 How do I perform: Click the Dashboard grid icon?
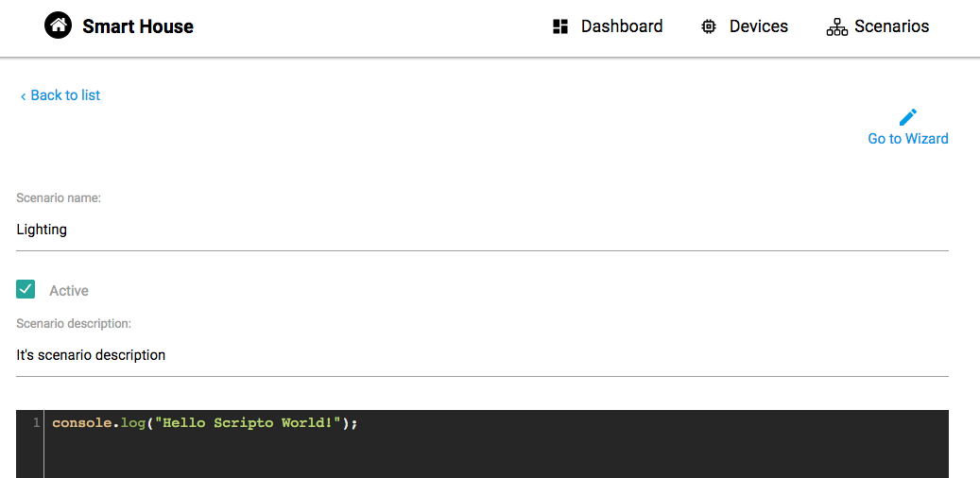tap(560, 26)
